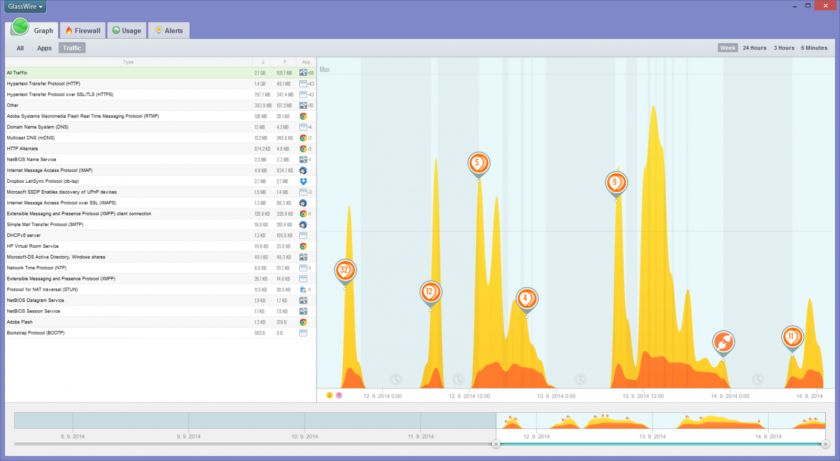
Task: Select the All Traffic row
Action: pyautogui.click(x=160, y=73)
